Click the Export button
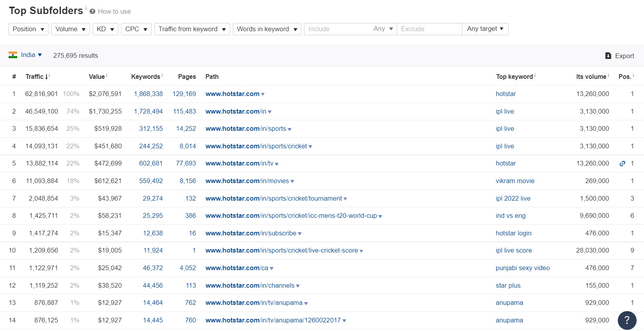The image size is (644, 331). pyautogui.click(x=620, y=56)
